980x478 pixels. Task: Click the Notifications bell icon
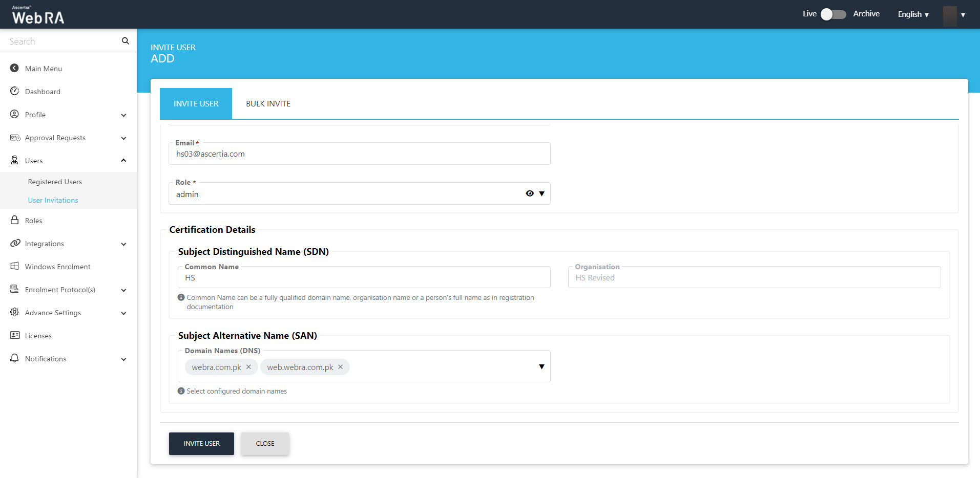coord(14,358)
